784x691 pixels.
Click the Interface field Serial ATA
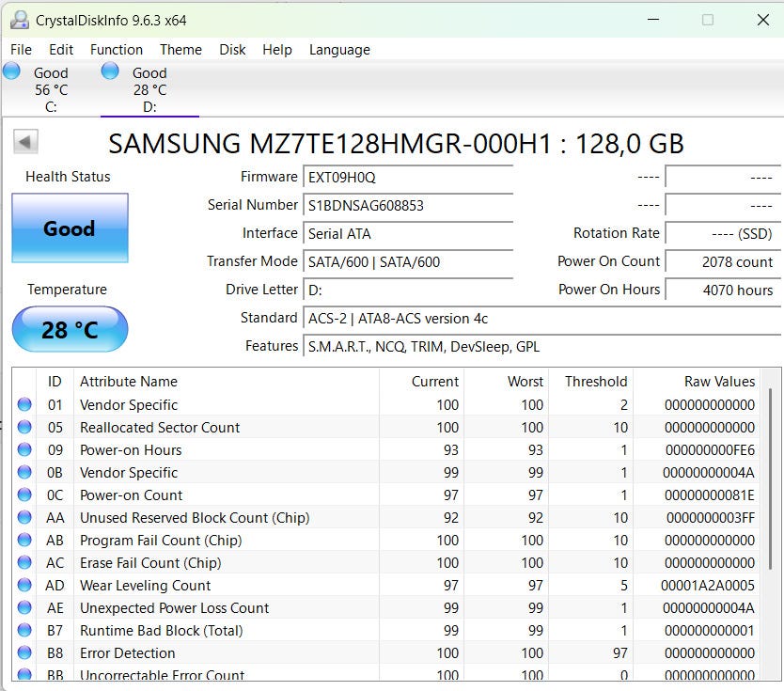click(408, 234)
